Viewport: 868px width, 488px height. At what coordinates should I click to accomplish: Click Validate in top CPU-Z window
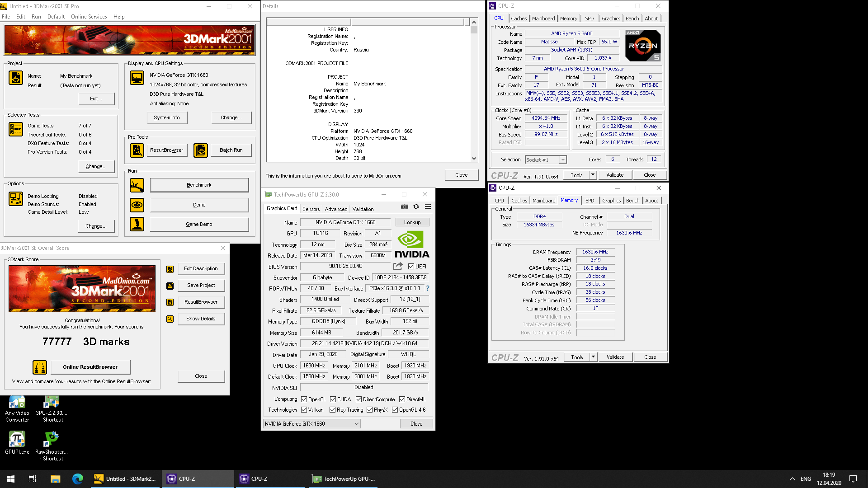coord(615,175)
